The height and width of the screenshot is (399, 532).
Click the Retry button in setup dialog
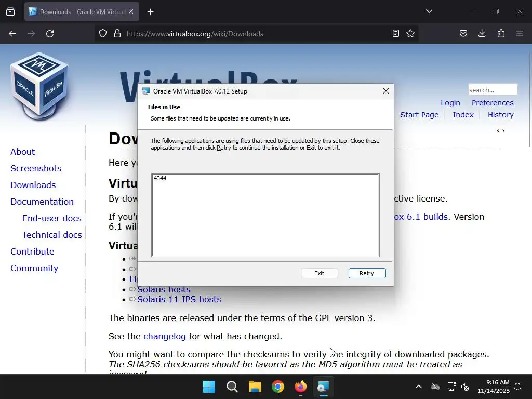[367, 273]
